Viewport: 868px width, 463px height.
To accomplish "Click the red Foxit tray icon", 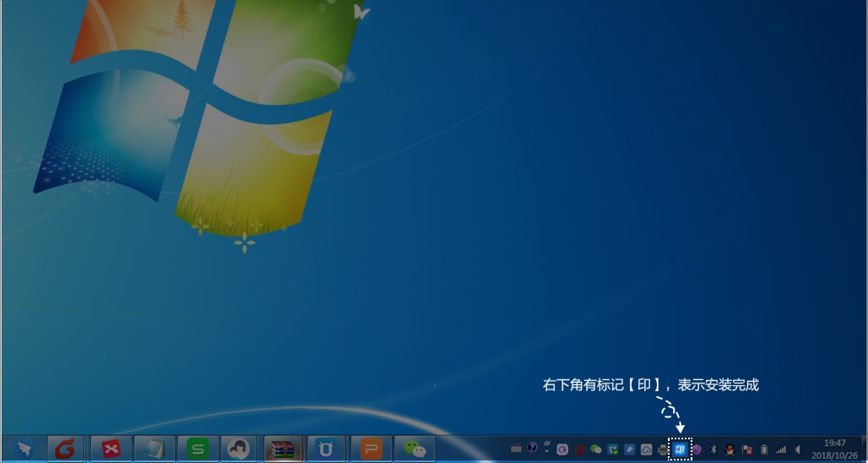I will (579, 449).
